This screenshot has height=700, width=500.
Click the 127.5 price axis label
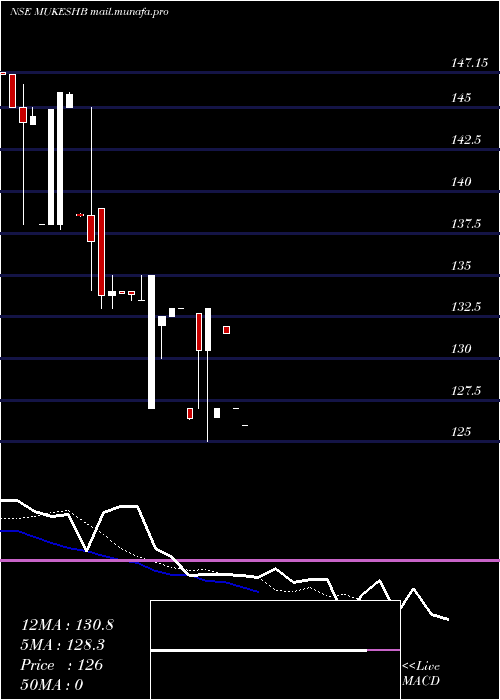tap(466, 391)
